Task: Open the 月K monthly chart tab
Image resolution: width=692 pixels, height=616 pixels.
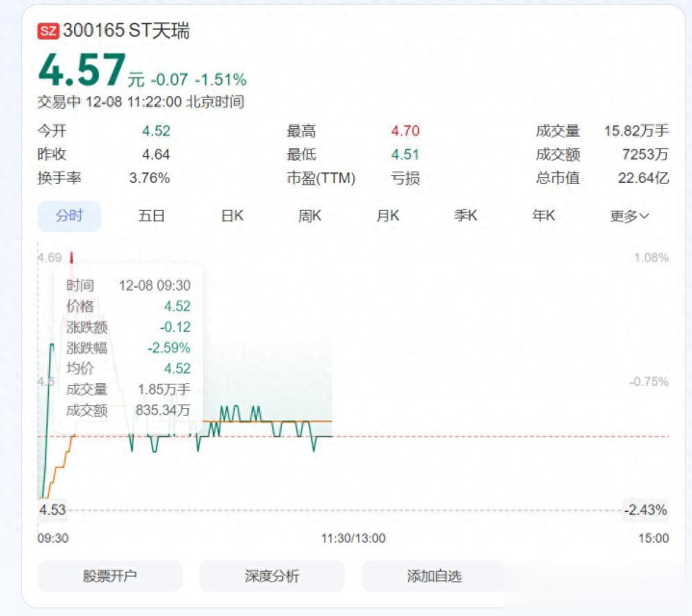Action: [x=388, y=216]
